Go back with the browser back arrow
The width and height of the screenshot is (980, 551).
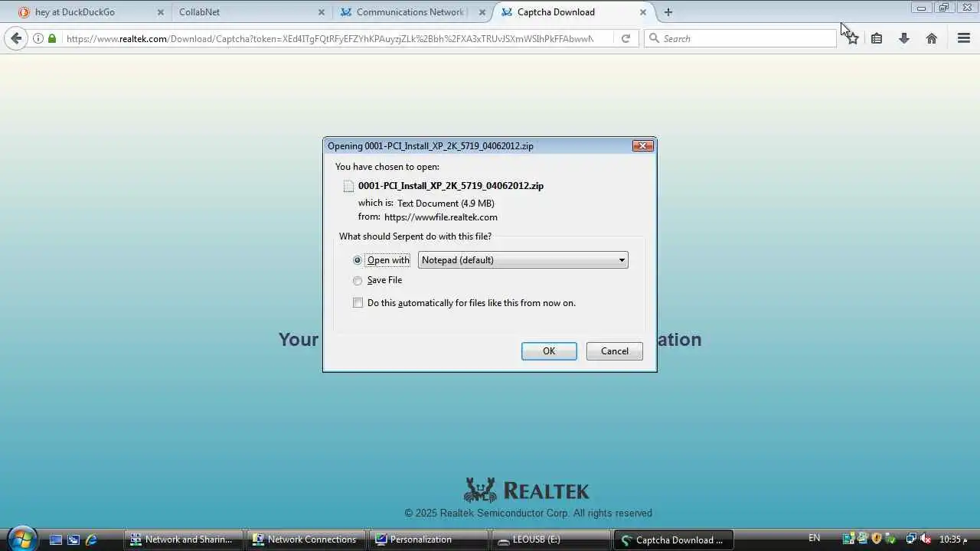tap(16, 38)
